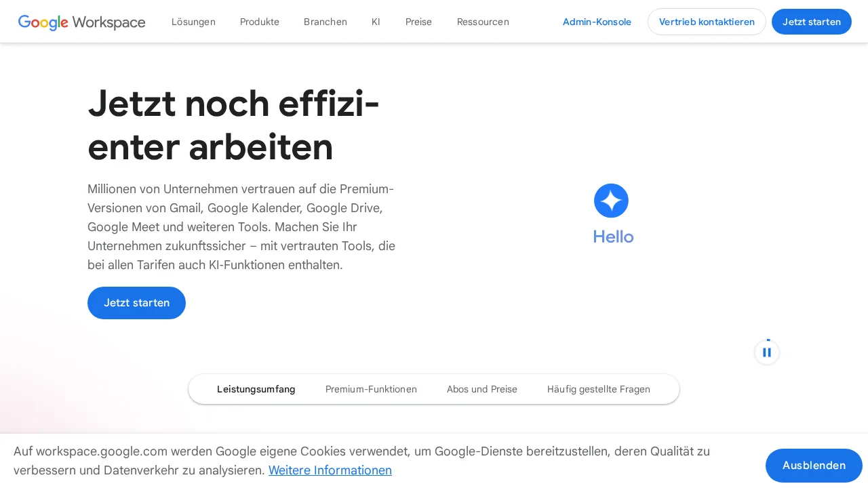Jump to the Abos und Preise tab

click(x=482, y=389)
